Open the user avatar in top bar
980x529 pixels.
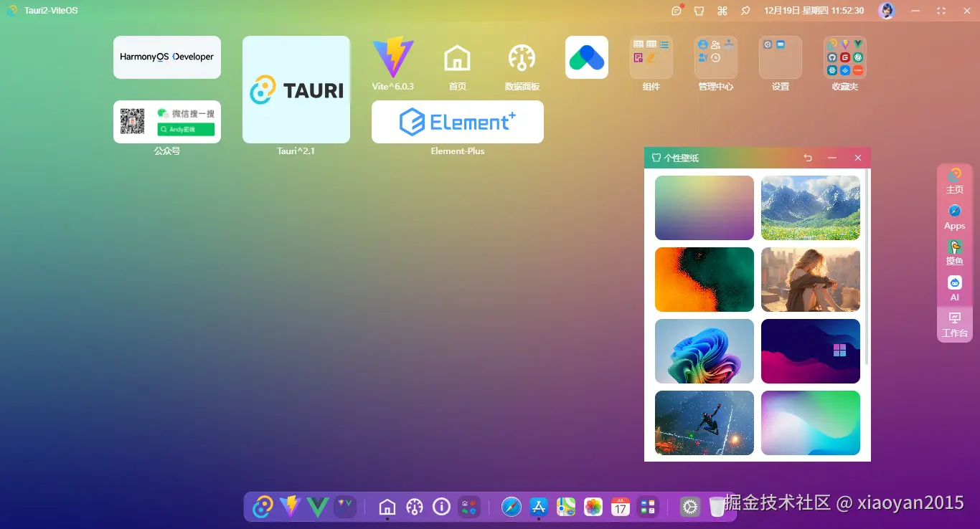[887, 11]
